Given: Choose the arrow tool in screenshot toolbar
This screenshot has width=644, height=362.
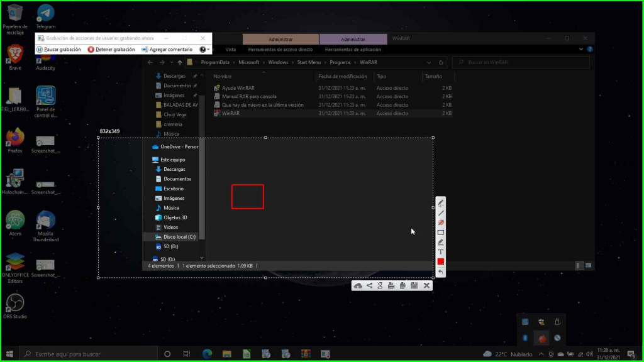Looking at the screenshot, I should point(441,222).
